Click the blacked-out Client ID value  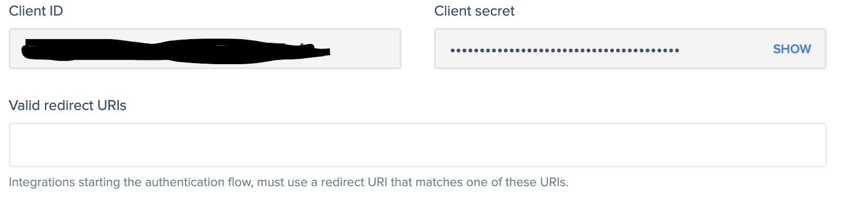coord(175,51)
